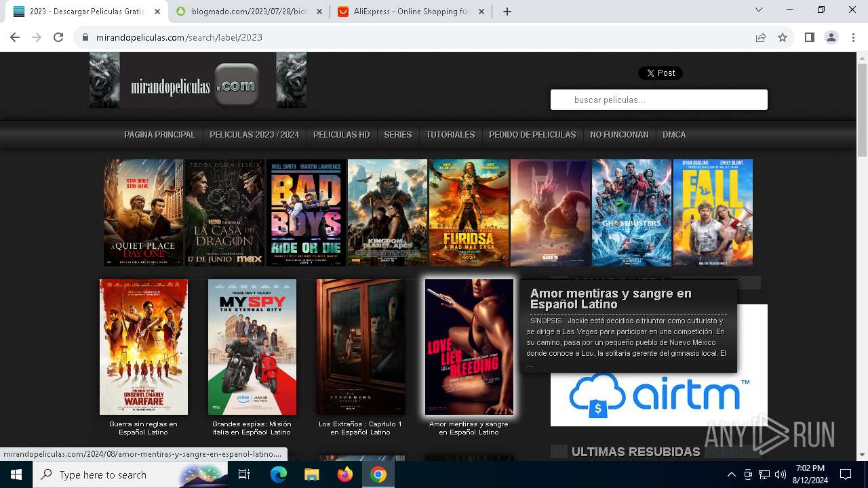Open the PAGINA PRINCIPAL menu item
Screen dimensions: 868x488
[159, 135]
